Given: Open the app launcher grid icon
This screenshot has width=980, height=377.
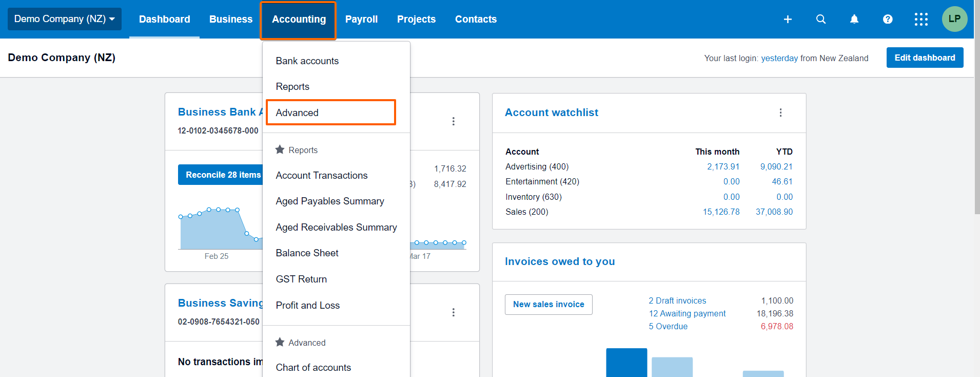Looking at the screenshot, I should [921, 20].
